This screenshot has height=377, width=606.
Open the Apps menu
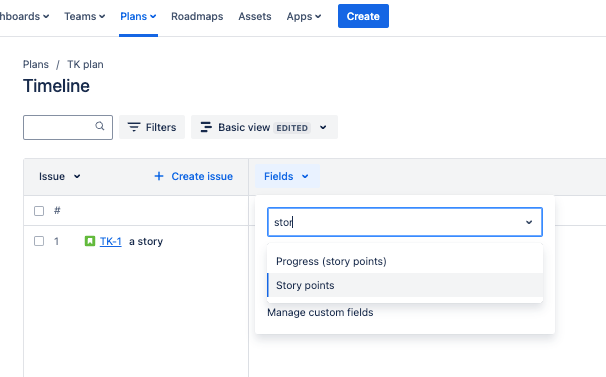[x=304, y=16]
